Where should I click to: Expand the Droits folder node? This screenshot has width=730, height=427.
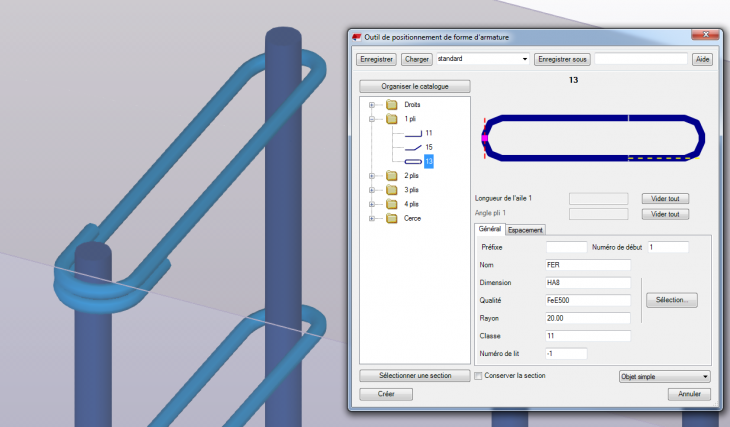click(x=372, y=105)
